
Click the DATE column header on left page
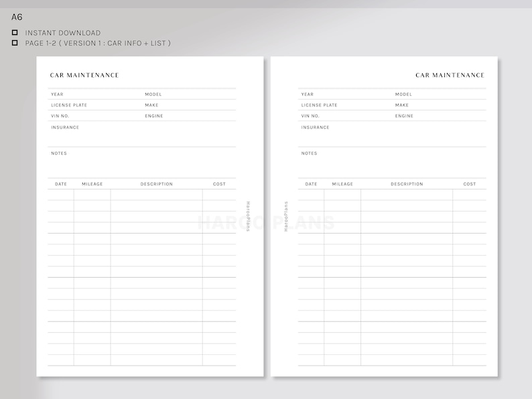tap(61, 184)
